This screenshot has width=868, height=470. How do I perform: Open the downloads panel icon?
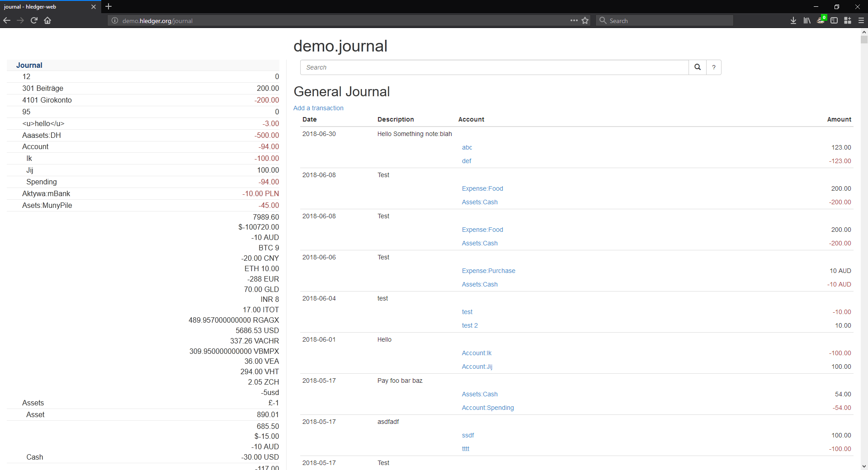[x=793, y=20]
